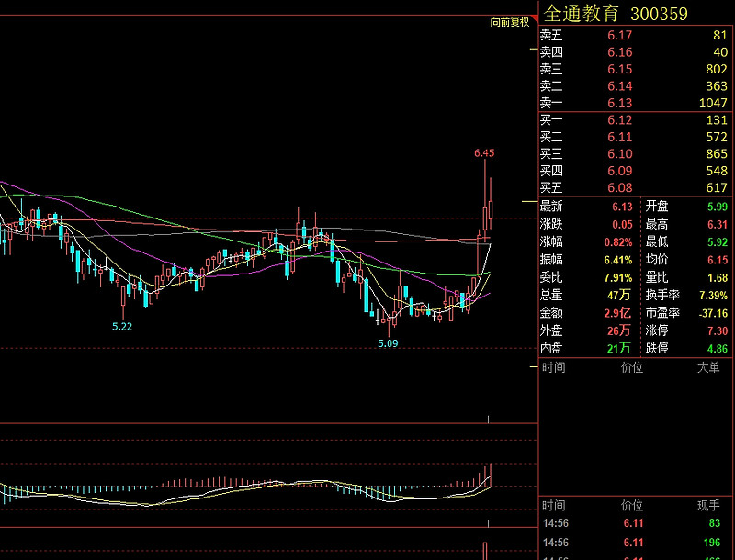Click the 向前复权 adjustment label
Screen dimensions: 735x560
click(510, 22)
